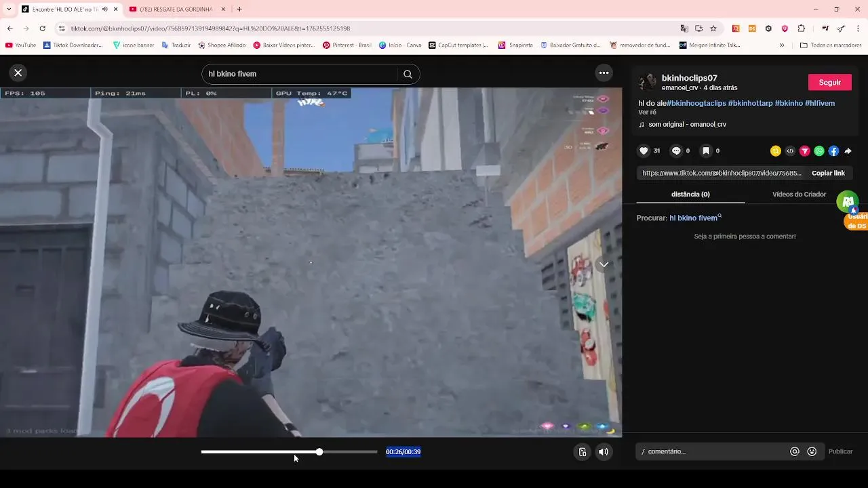The height and width of the screenshot is (488, 868).
Task: Click the Publicar button
Action: pos(840,451)
